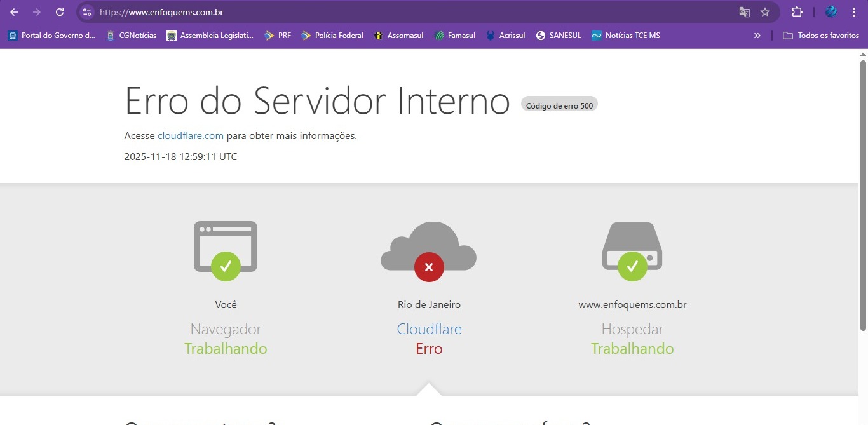Open the Polícia Federal bookmark
This screenshot has width=868, height=425.
coord(332,36)
